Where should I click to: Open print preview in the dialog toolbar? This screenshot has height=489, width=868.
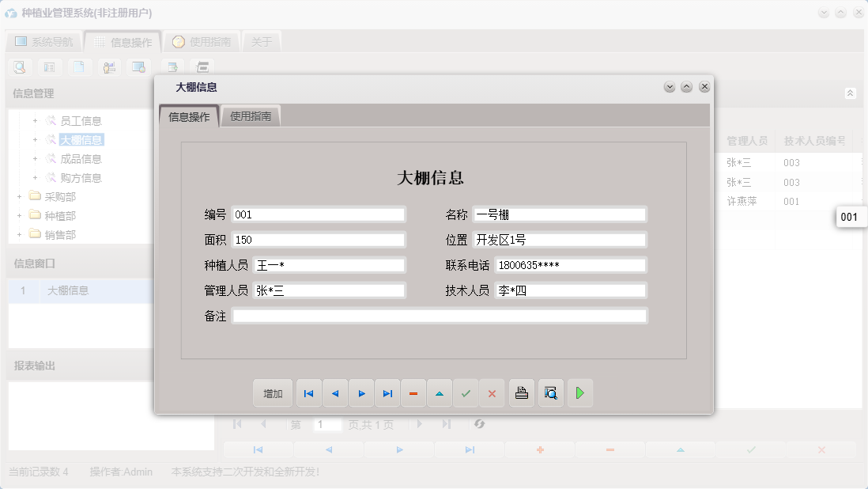[x=550, y=392]
